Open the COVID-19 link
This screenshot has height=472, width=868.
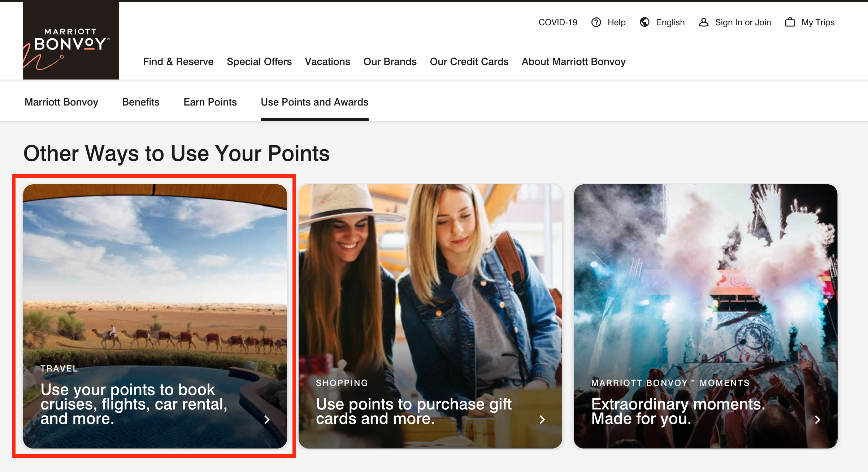[558, 22]
